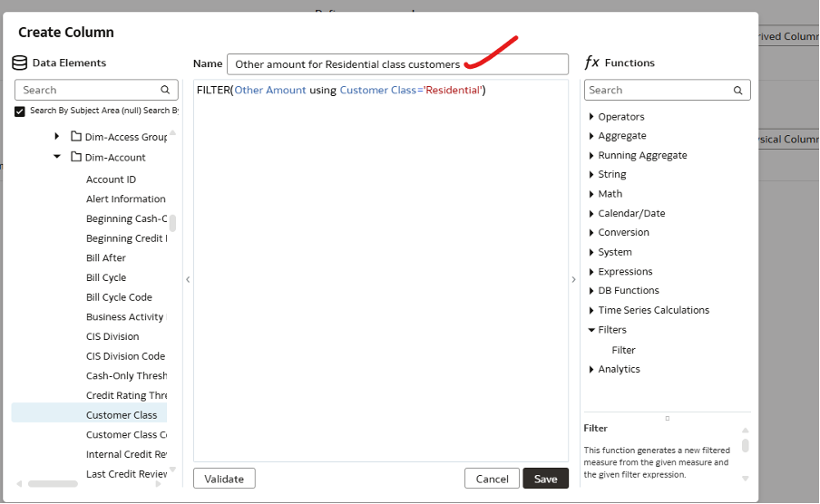
Task: Click the Data Elements database icon
Action: 20,63
